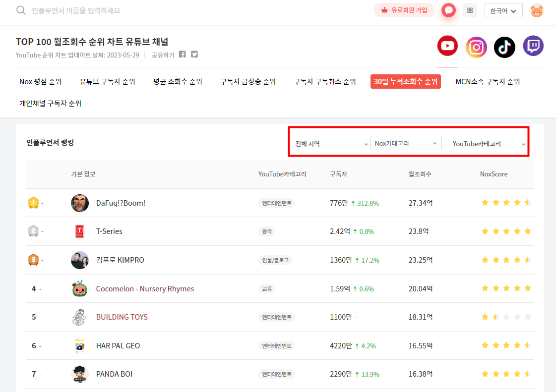Open HAR PAL GEO channel link
Viewport: 556px width, 392px height.
(x=118, y=345)
